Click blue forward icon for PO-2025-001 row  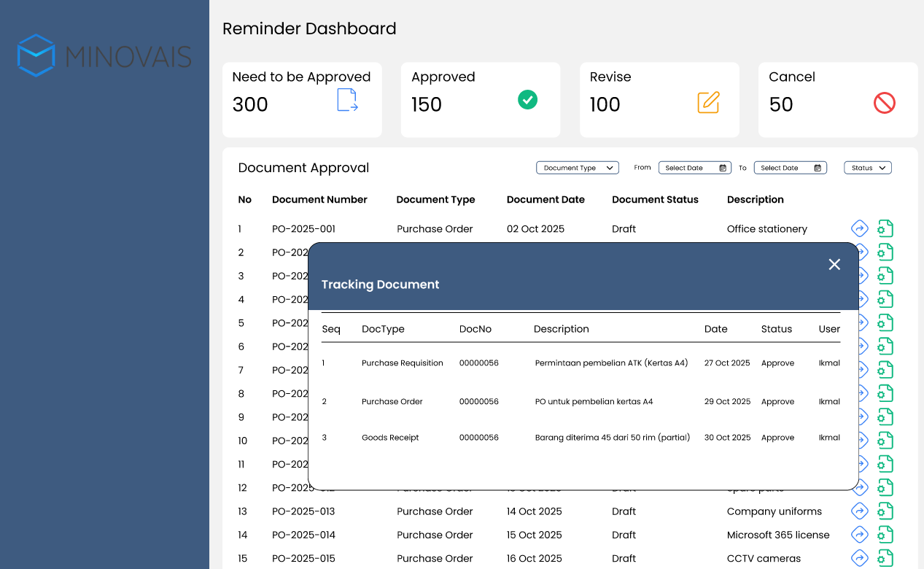860,229
